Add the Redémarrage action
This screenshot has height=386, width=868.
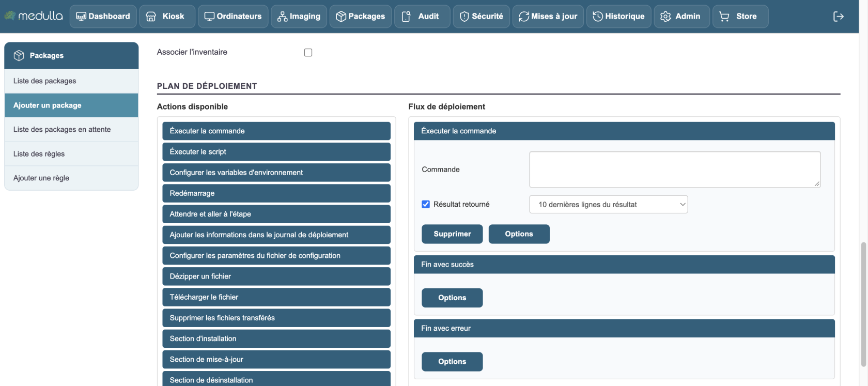pyautogui.click(x=276, y=193)
